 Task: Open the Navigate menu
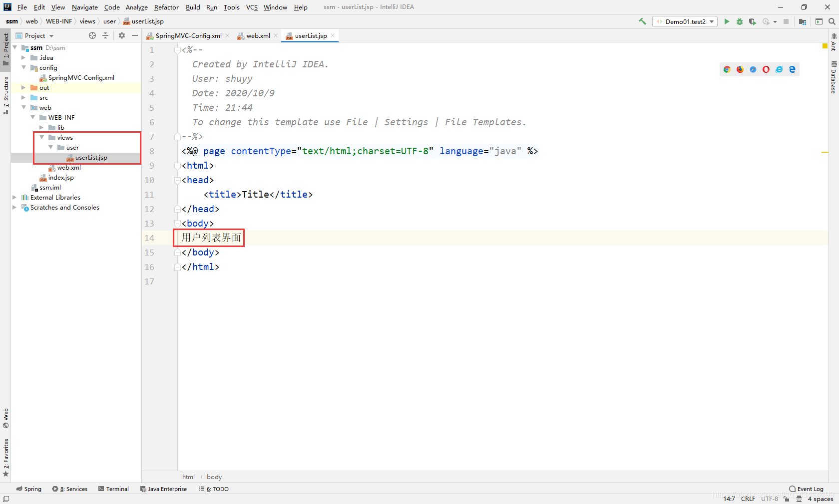[85, 7]
